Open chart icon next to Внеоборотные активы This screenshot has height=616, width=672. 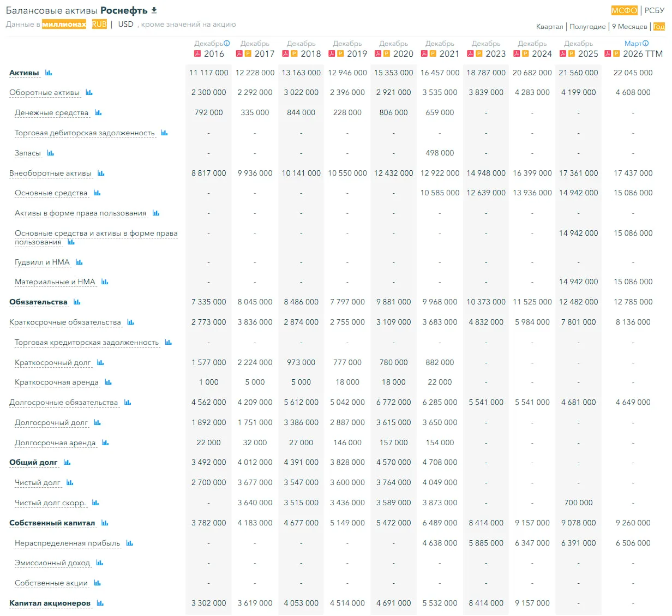tap(101, 174)
